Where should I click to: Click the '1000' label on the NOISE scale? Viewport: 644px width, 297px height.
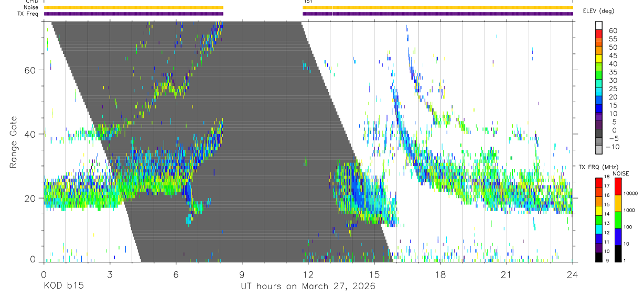point(630,210)
